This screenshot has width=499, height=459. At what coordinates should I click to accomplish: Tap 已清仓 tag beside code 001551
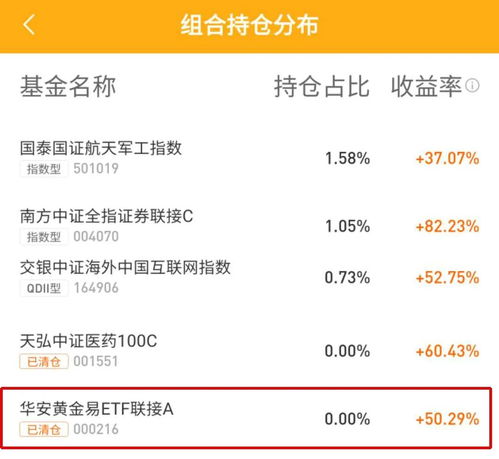44,362
